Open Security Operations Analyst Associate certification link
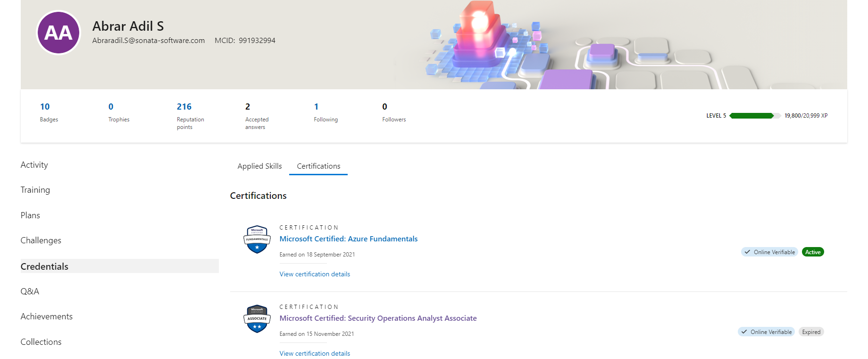868x359 pixels. (378, 318)
